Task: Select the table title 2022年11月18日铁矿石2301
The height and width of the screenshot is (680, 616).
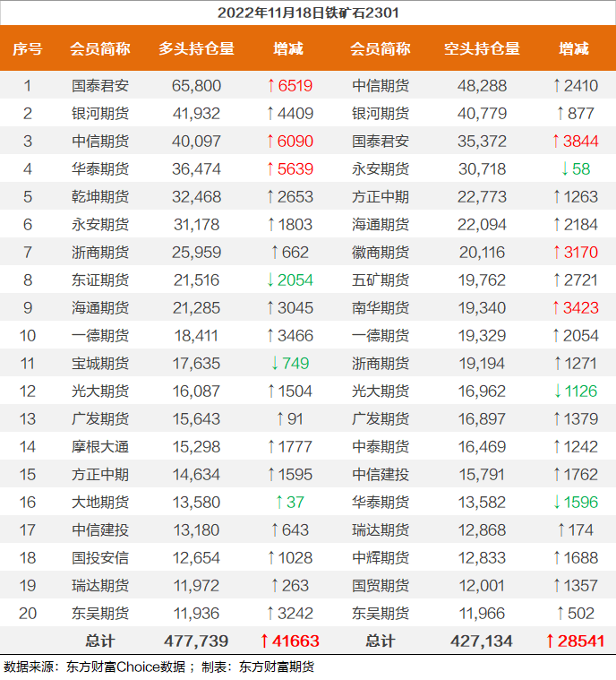Action: [x=308, y=13]
